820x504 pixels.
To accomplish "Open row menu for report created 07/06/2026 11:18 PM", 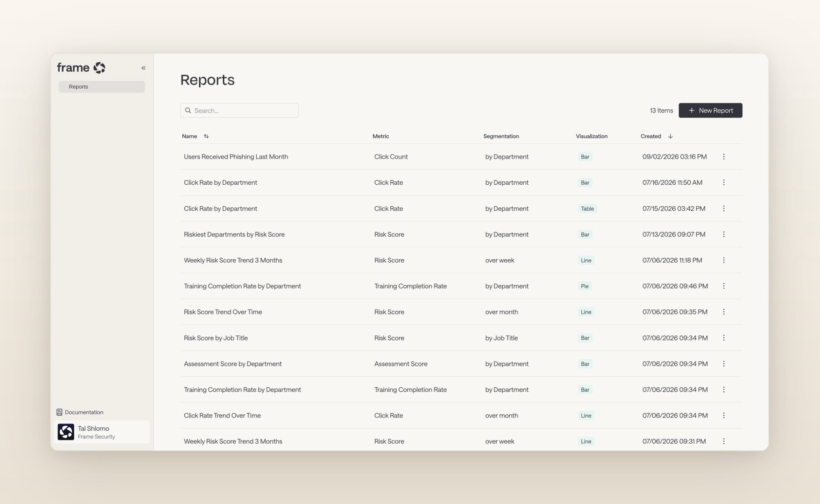I will pyautogui.click(x=724, y=260).
